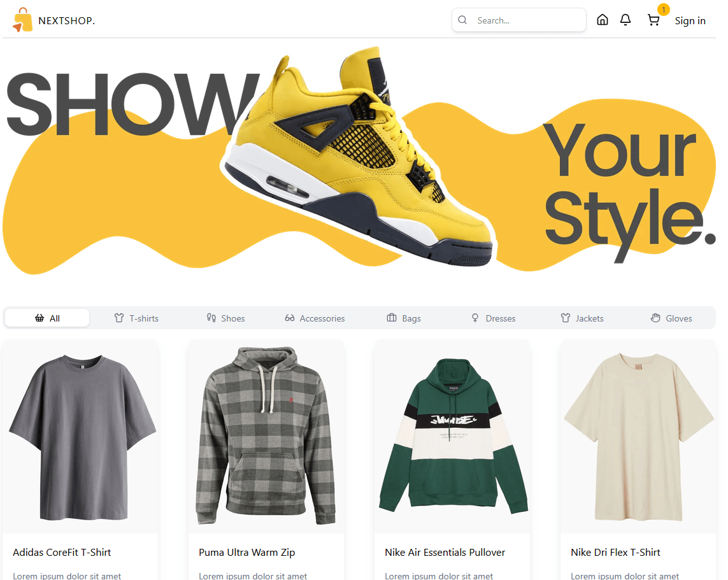Open the green Nike pullover image
Viewport: 728px width, 580px height.
(452, 437)
